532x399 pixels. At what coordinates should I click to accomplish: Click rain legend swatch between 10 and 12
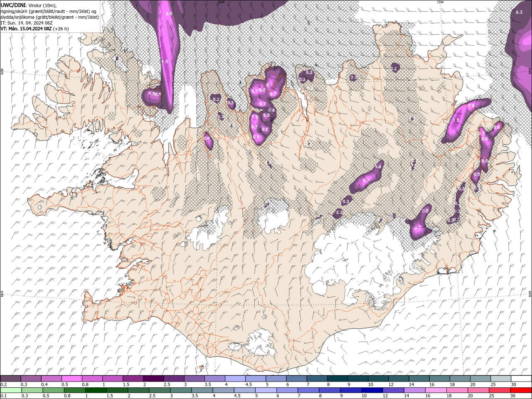point(372,390)
